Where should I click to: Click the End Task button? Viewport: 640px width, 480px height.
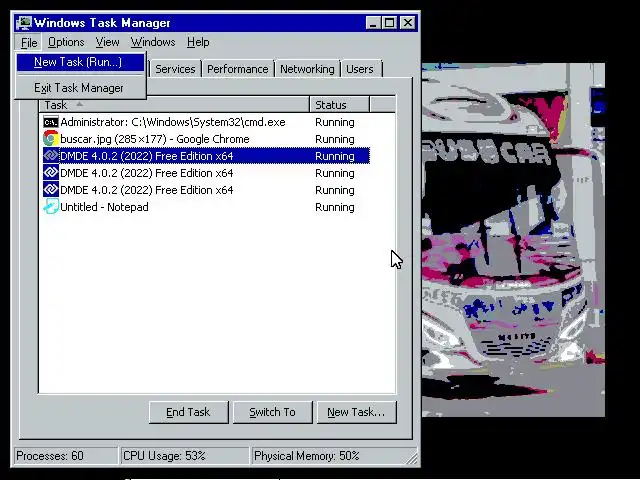188,412
